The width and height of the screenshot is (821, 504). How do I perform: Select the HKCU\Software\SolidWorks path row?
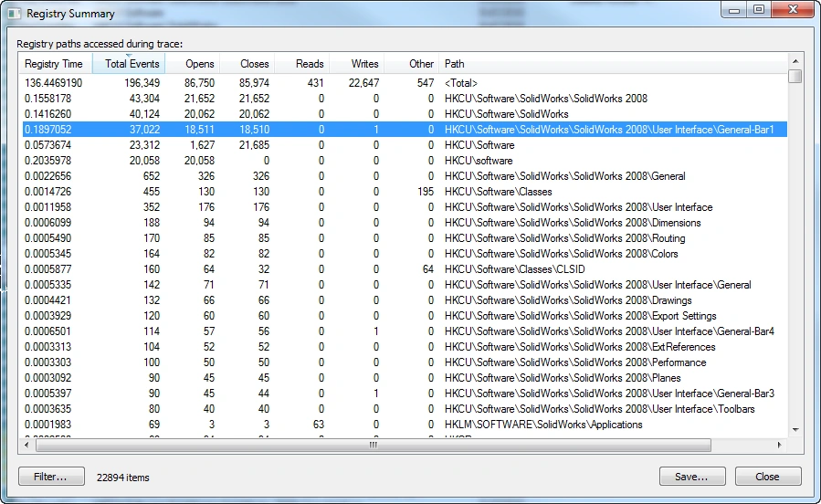405,114
